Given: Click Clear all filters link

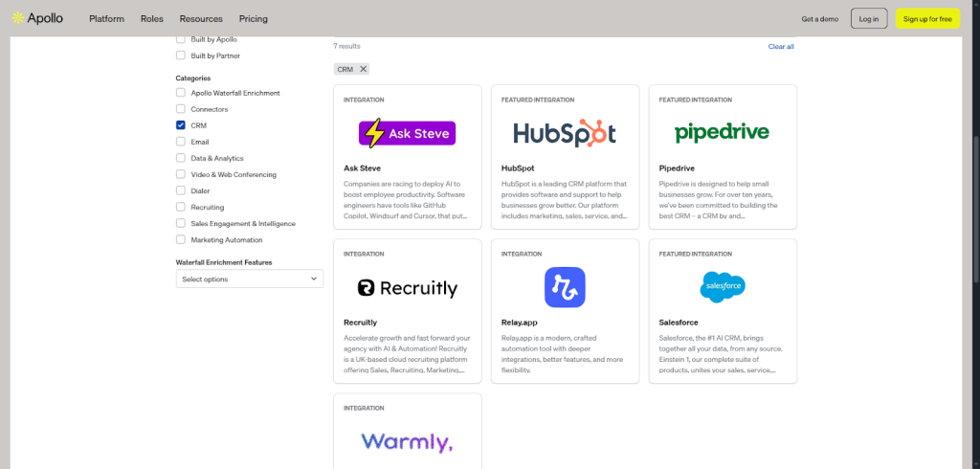Looking at the screenshot, I should tap(781, 46).
